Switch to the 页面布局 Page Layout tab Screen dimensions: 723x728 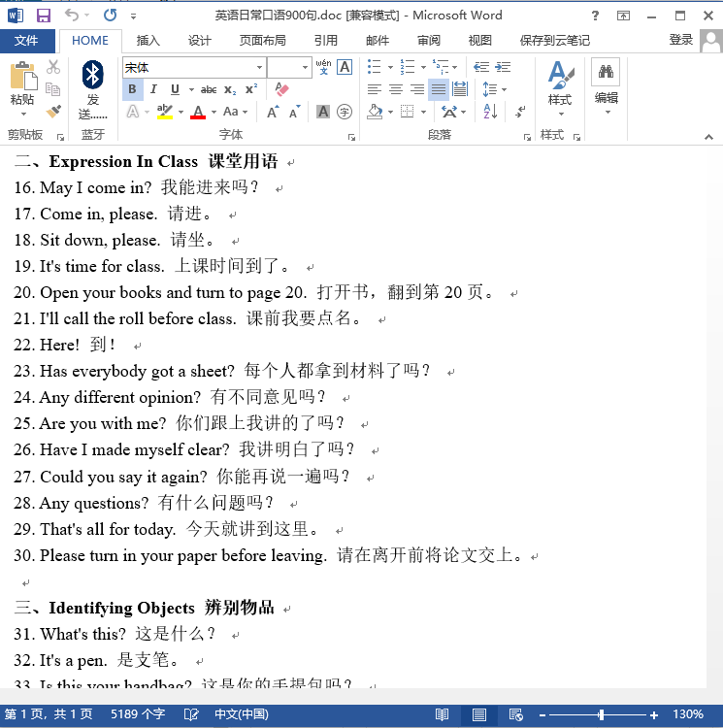(x=263, y=41)
